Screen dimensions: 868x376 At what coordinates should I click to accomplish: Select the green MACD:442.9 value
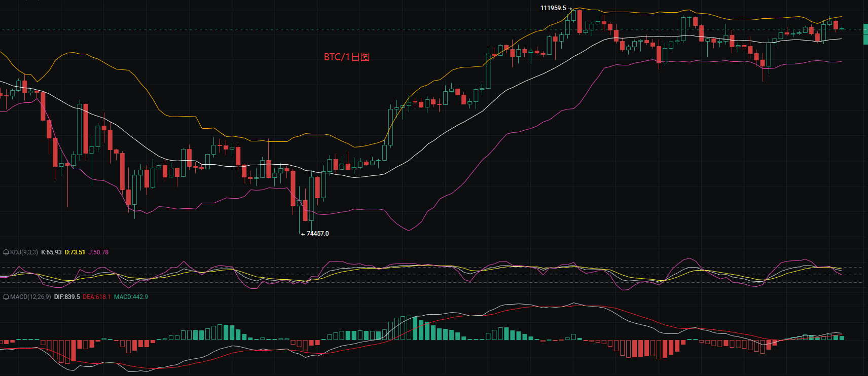point(131,297)
